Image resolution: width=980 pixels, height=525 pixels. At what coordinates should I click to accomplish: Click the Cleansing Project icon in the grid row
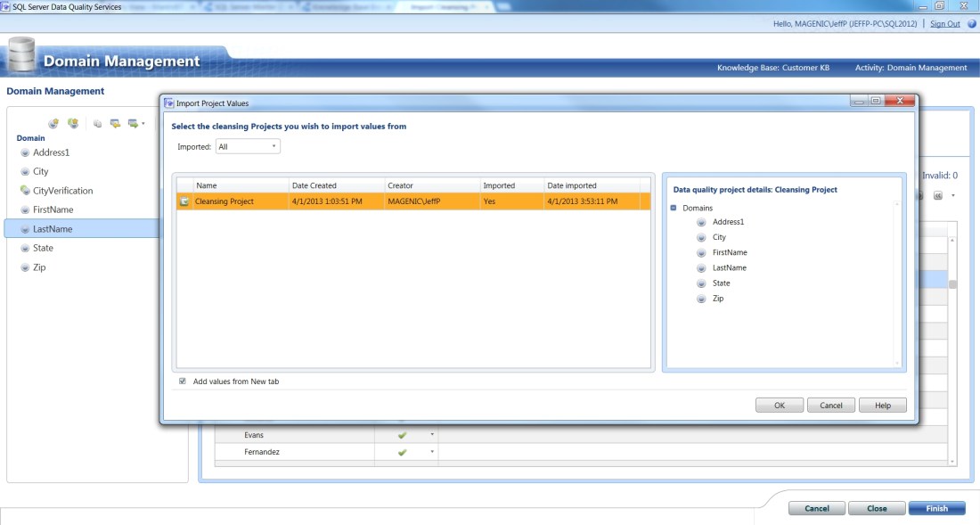click(x=185, y=202)
